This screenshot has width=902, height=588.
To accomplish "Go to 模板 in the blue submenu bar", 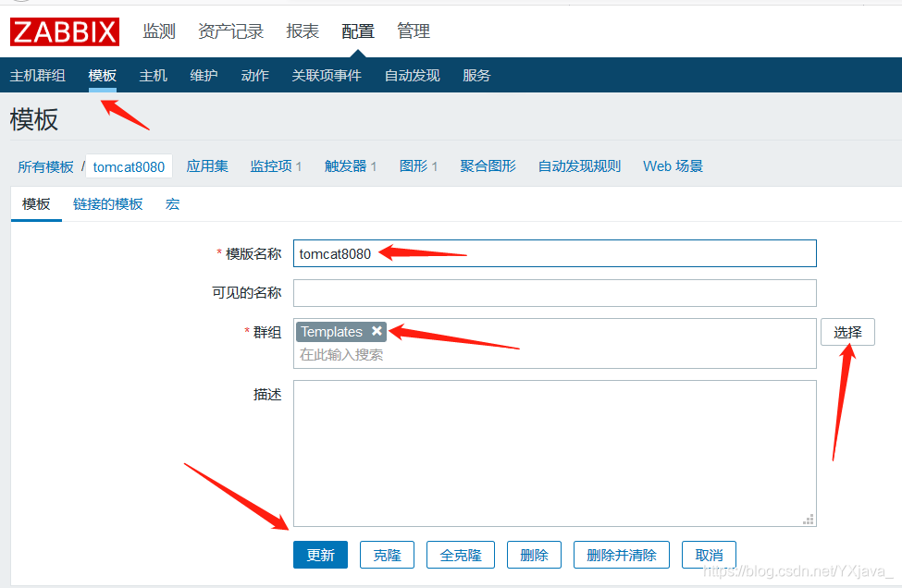I will coord(103,75).
